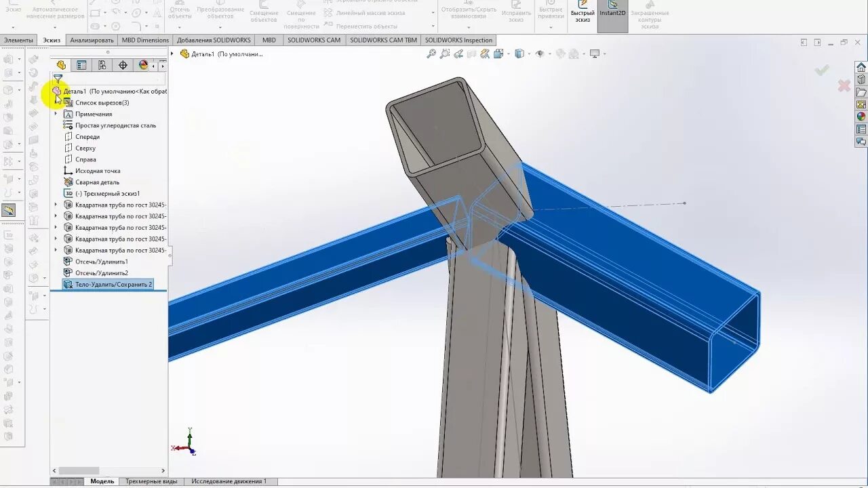This screenshot has height=488, width=868.
Task: Open the DimXpertManager crosshair tab
Action: coord(123,65)
